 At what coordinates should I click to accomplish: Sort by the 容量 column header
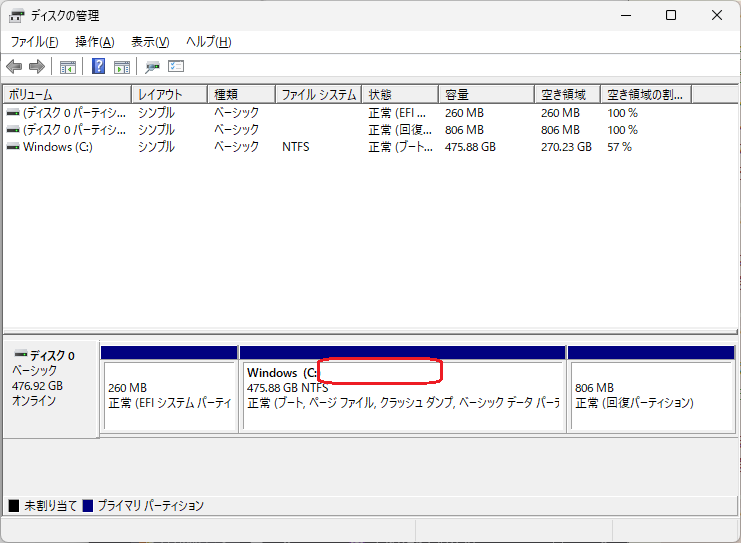(x=484, y=95)
